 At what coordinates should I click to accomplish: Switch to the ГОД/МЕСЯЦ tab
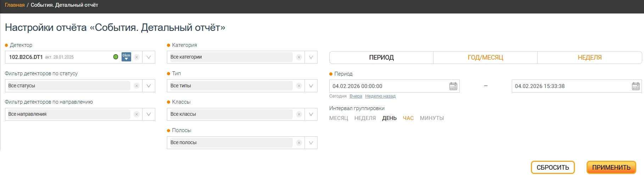coord(485,58)
